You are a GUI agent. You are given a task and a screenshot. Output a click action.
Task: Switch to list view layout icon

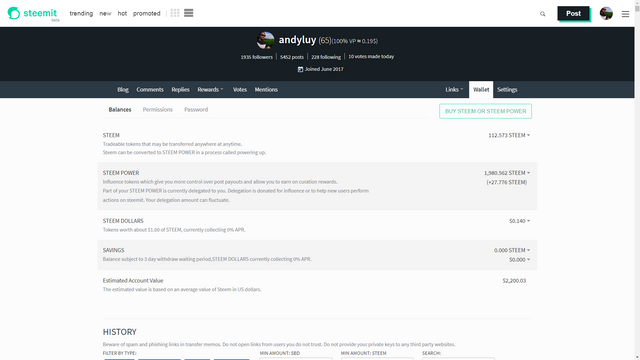pyautogui.click(x=189, y=13)
